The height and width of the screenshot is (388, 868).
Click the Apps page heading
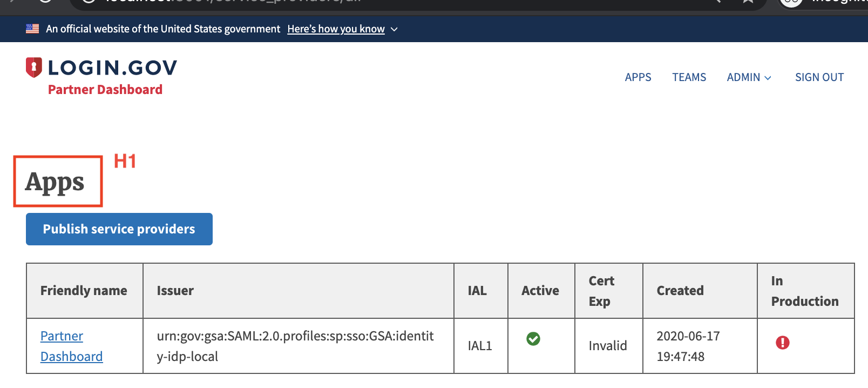pos(55,182)
